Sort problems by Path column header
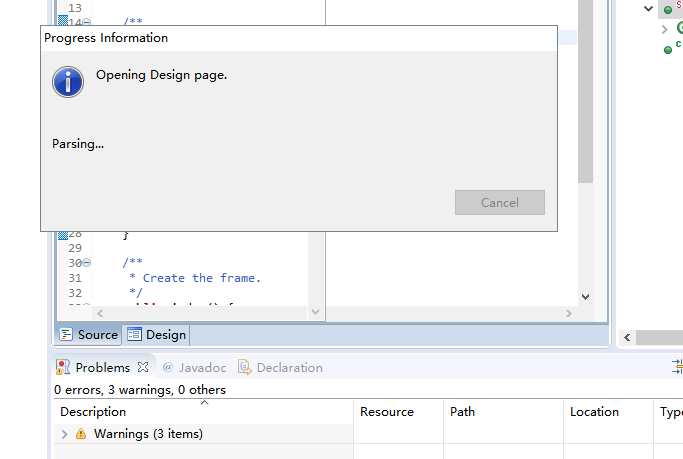 (x=503, y=412)
